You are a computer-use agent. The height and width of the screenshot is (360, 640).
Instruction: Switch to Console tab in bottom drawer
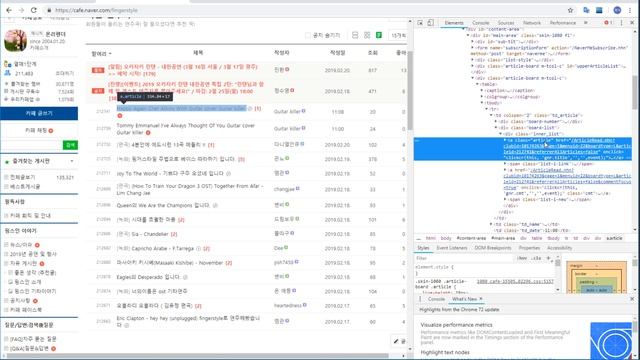436,299
